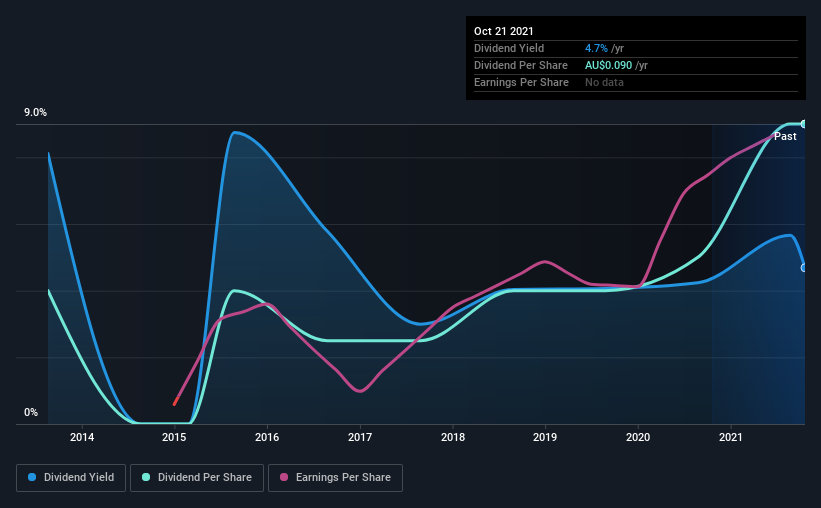Viewport: 821px width, 508px height.
Task: Click the 'Oct 21 2021' tooltip date
Action: point(504,31)
